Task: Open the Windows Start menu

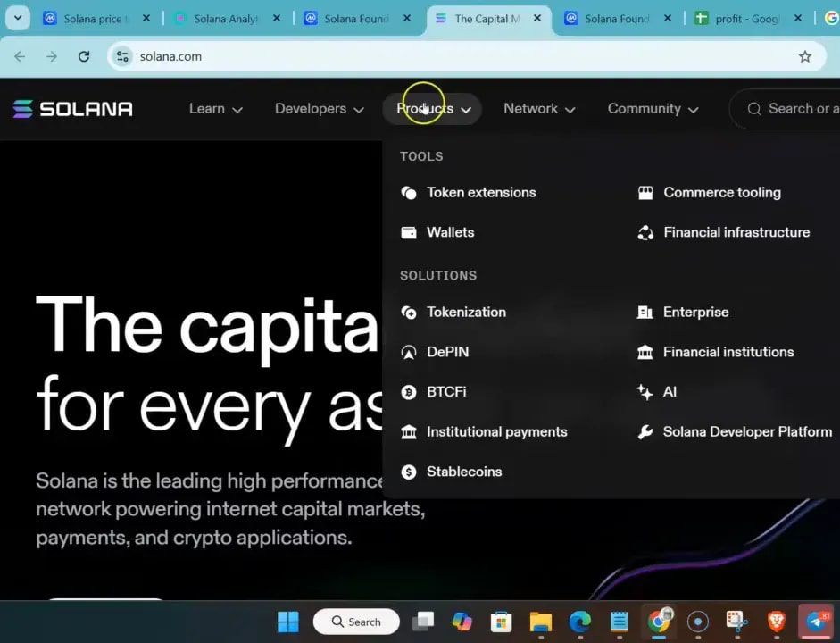Action: point(288,622)
